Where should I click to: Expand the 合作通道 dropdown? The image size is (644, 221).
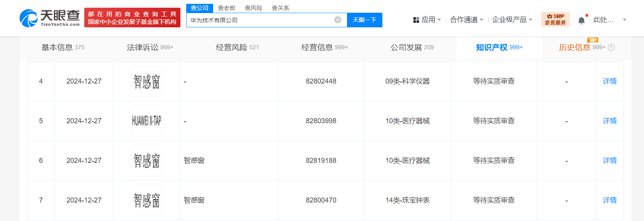click(466, 20)
